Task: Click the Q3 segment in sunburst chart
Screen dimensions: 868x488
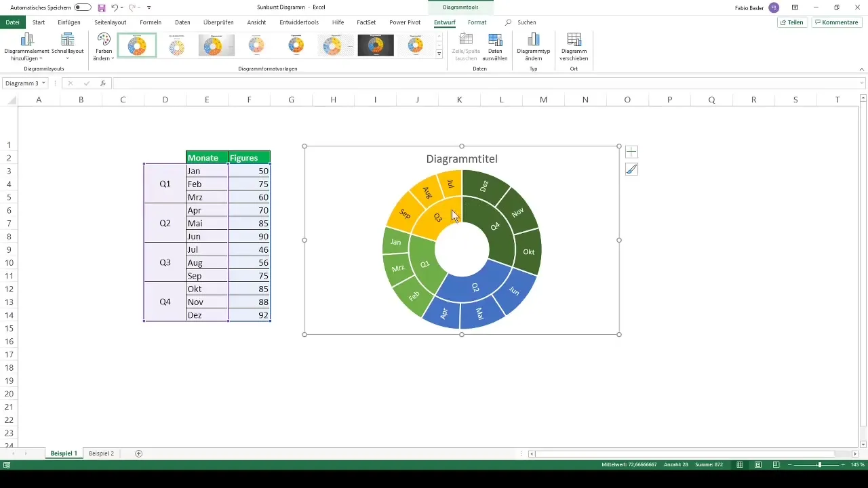Action: [438, 218]
